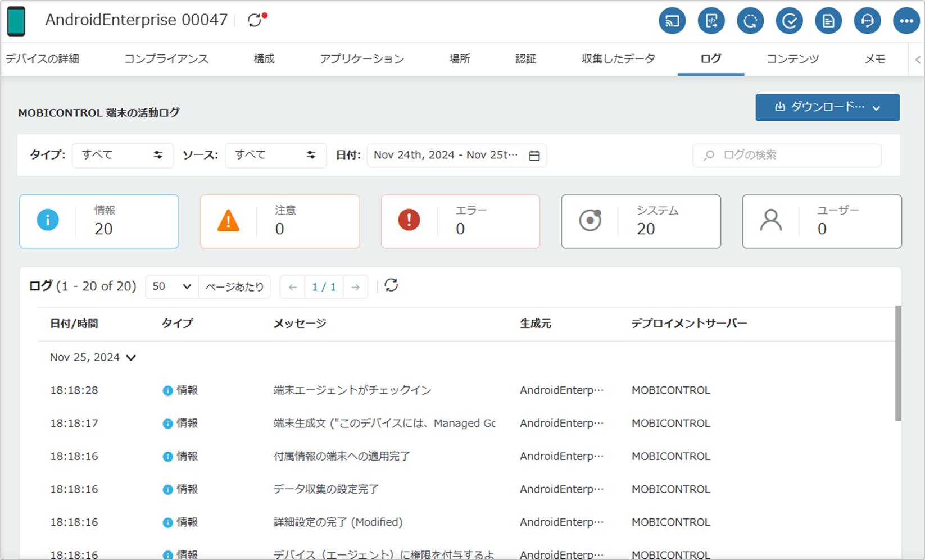Screen dimensions: 925x560
Task: Click the dotted circular arrow restart icon
Action: pos(750,21)
